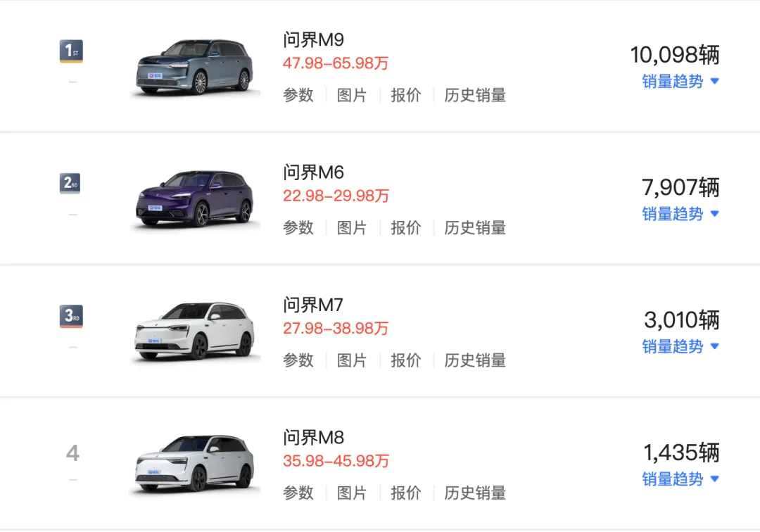Click the 35.98–45.98万 price range
760x532 pixels.
(x=336, y=461)
